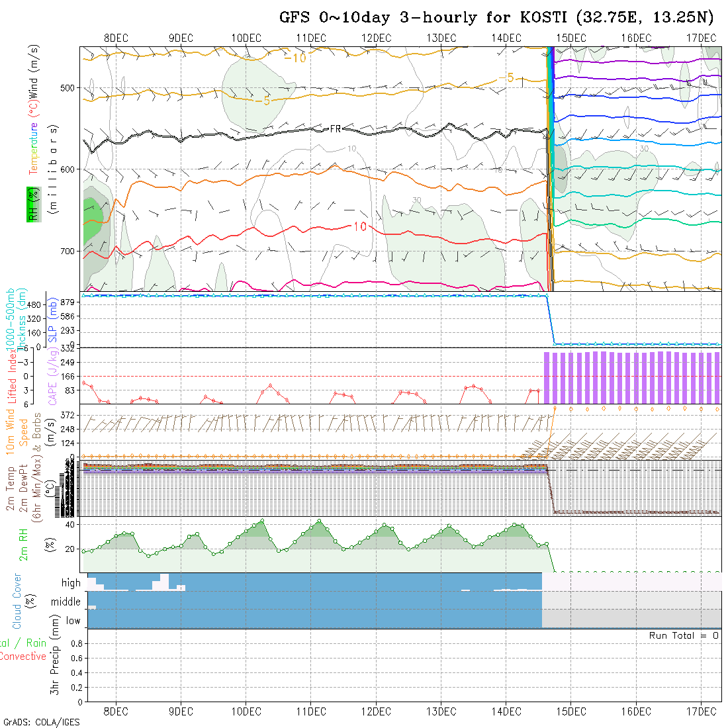728x728 pixels.
Task: Select the "low" cloud cover row label
Action: point(73,621)
